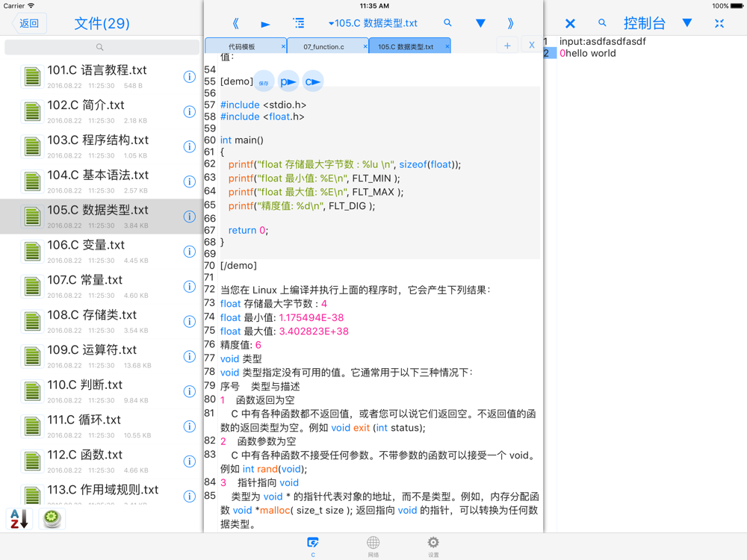The image size is (747, 560).
Task: Show info for 101.C 语言教程.txt
Action: point(190,77)
